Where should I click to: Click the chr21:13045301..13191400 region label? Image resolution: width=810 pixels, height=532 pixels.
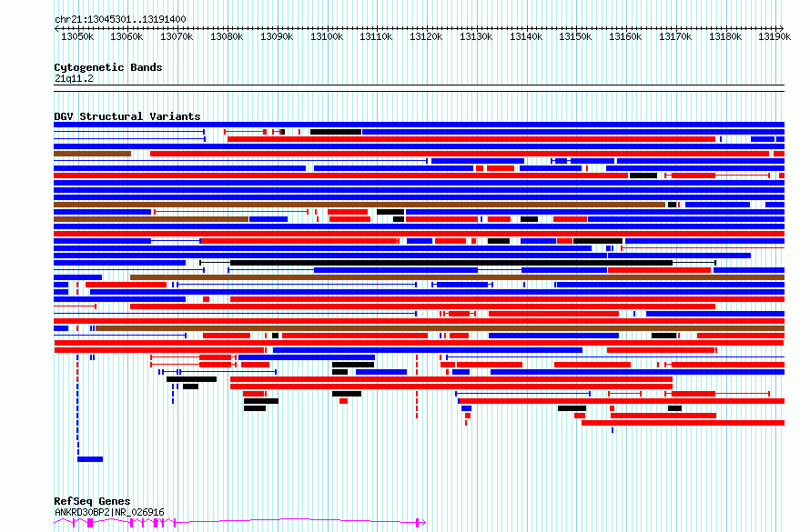[120, 19]
